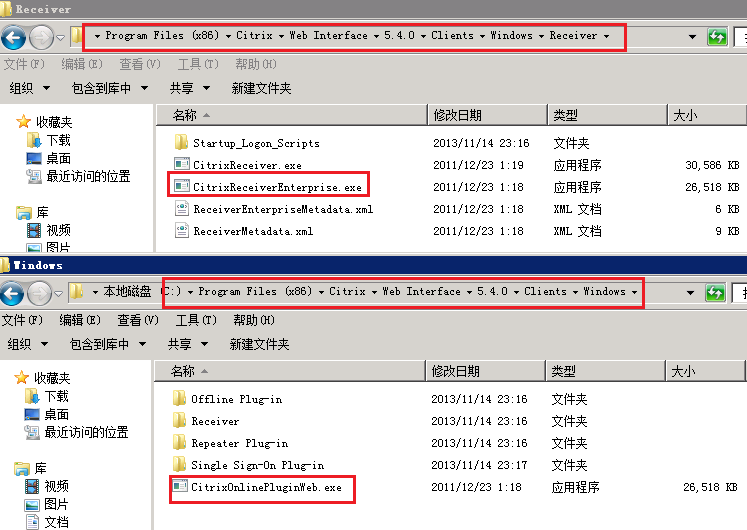Open 共享 dropdown in the Receiver window
The width and height of the screenshot is (747, 530).
coord(190,88)
